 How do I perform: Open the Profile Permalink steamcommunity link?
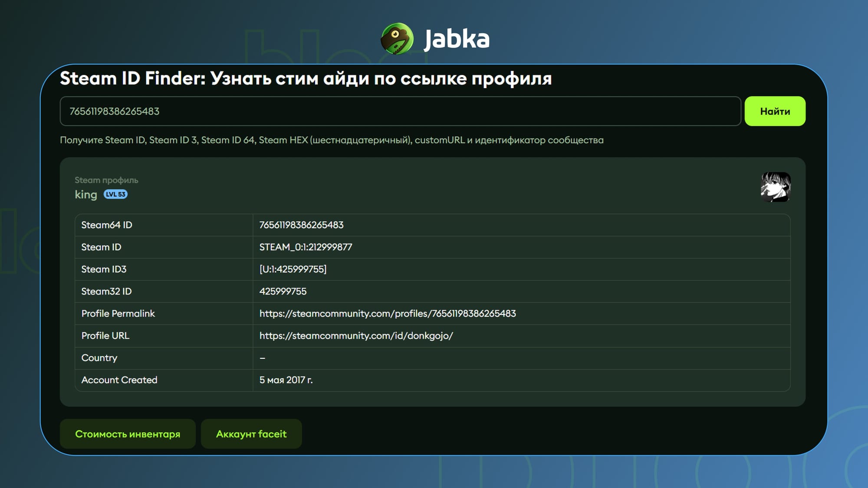point(388,314)
